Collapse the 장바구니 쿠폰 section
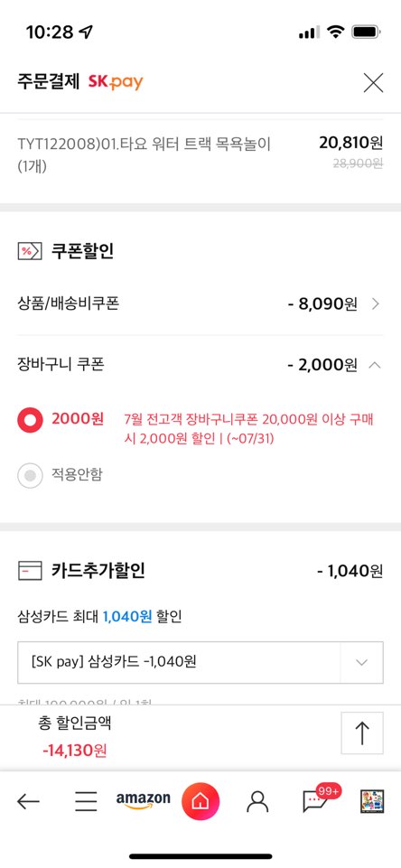The image size is (401, 868). pos(375,365)
